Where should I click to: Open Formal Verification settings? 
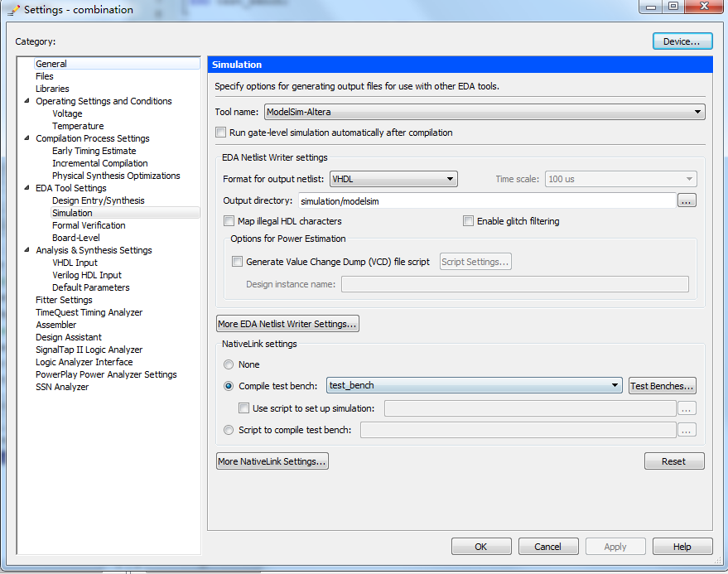coord(89,225)
